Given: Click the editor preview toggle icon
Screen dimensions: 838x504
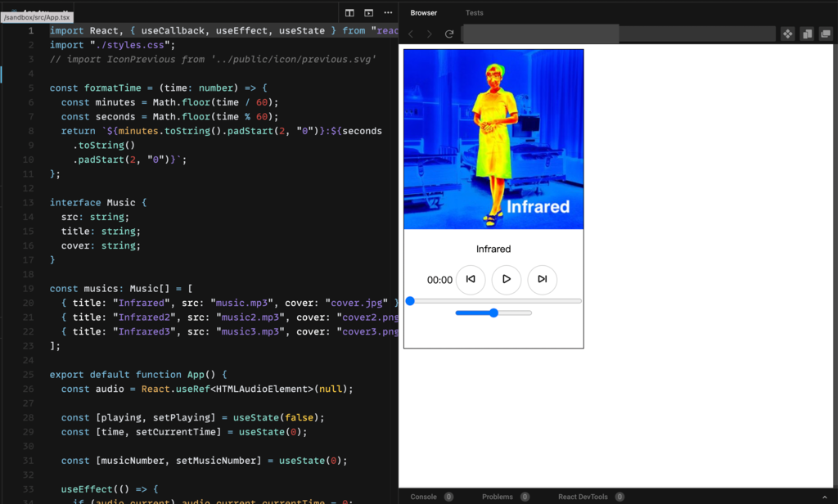Looking at the screenshot, I should pos(368,13).
